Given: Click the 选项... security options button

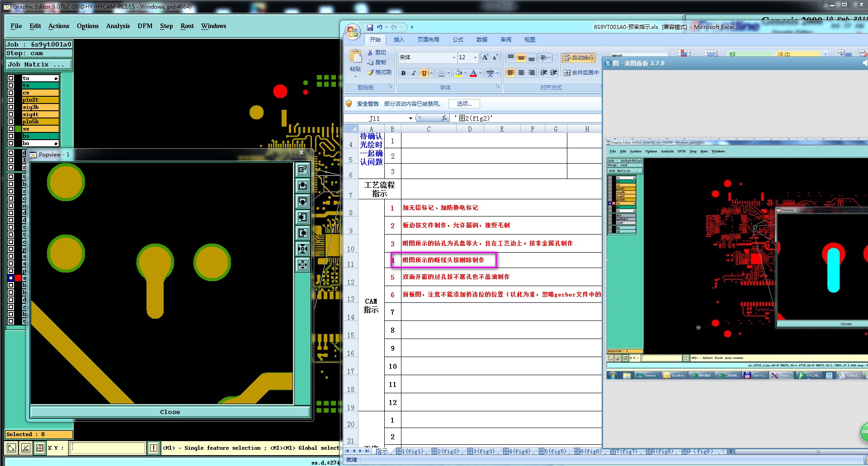Looking at the screenshot, I should click(x=464, y=104).
